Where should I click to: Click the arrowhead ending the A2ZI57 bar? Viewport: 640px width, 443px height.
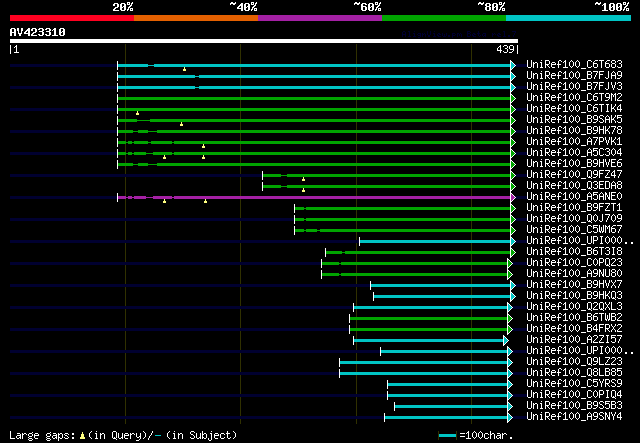click(506, 341)
